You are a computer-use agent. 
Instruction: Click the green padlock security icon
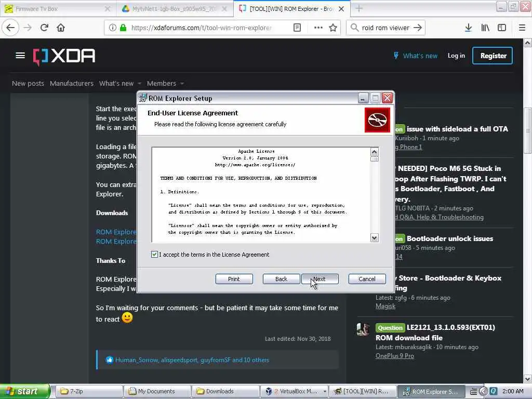pos(123,28)
